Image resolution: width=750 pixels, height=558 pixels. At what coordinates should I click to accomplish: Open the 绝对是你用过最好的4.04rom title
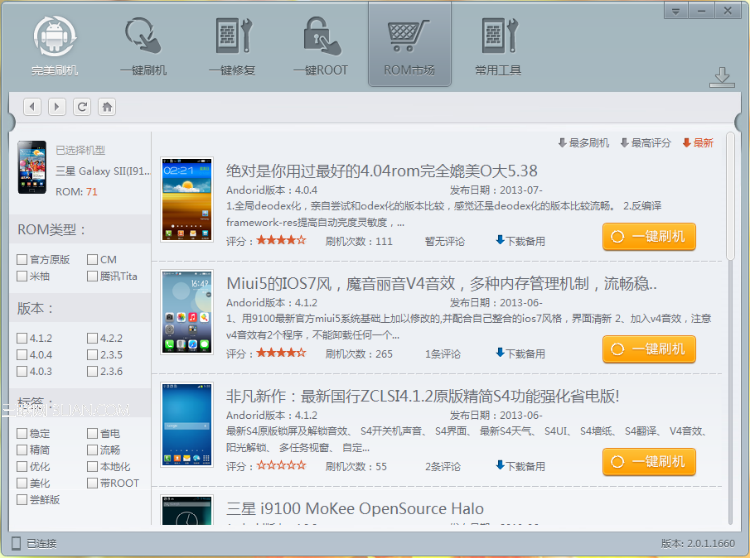click(382, 171)
